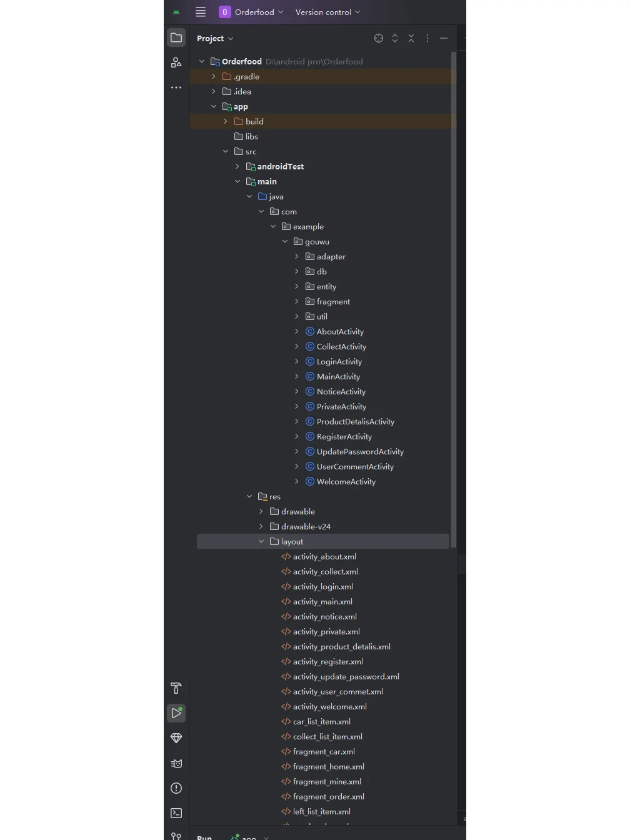The height and width of the screenshot is (840, 630).
Task: Show more tool windows via ellipsis icon
Action: [x=176, y=87]
